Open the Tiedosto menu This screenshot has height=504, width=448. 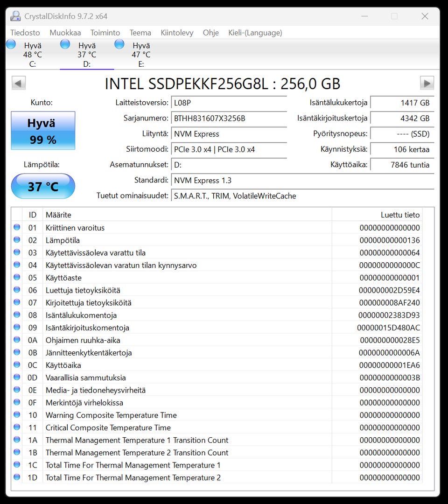25,33
